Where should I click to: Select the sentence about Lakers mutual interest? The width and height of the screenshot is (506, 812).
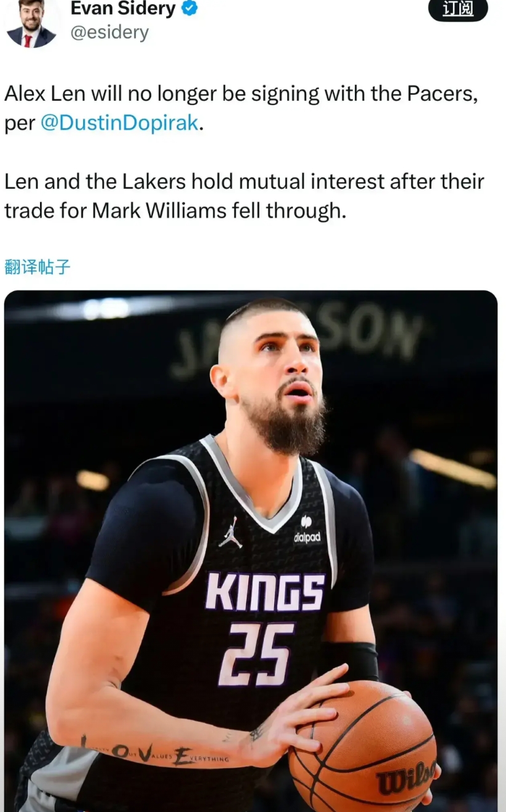pyautogui.click(x=244, y=196)
